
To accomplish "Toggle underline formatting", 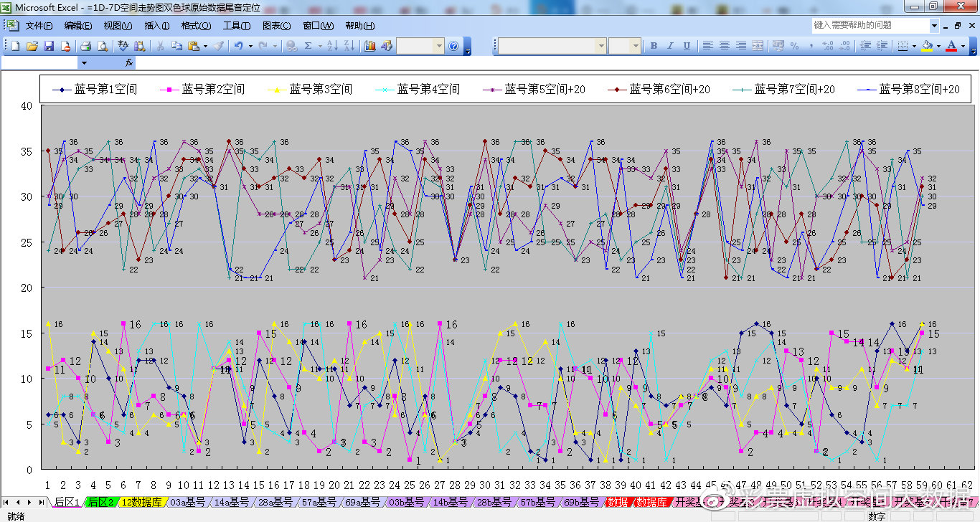I will pyautogui.click(x=687, y=44).
